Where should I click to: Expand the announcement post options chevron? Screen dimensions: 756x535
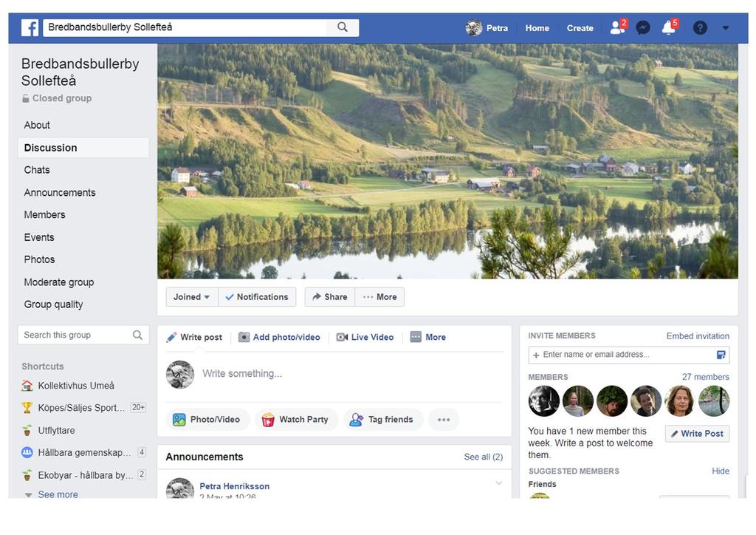(499, 483)
